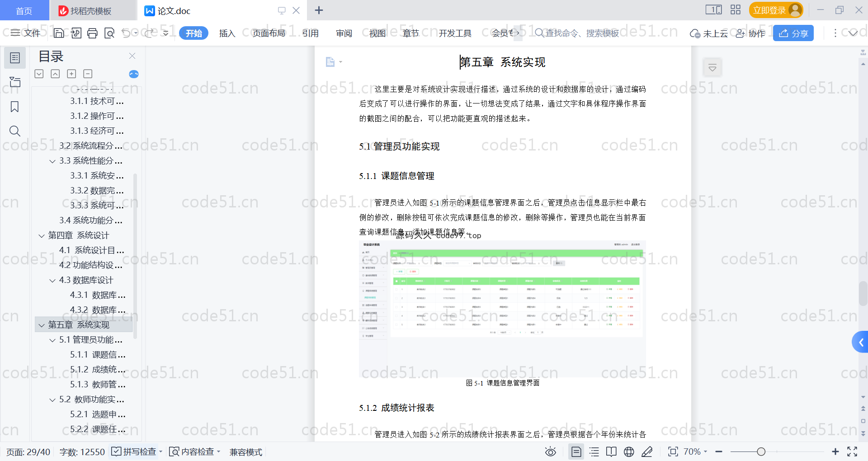Switch to the 章节 ribbon tab

[411, 33]
